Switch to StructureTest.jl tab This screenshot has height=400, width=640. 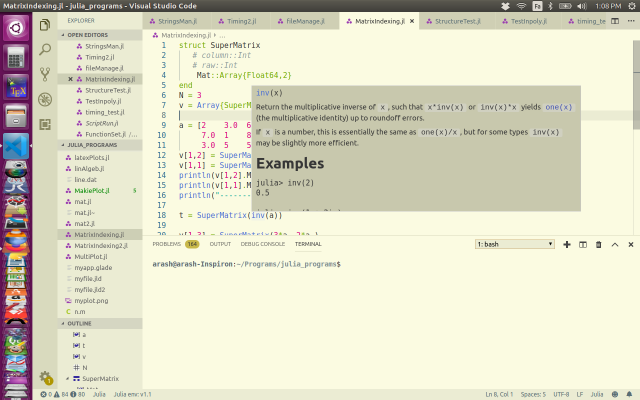tap(457, 21)
